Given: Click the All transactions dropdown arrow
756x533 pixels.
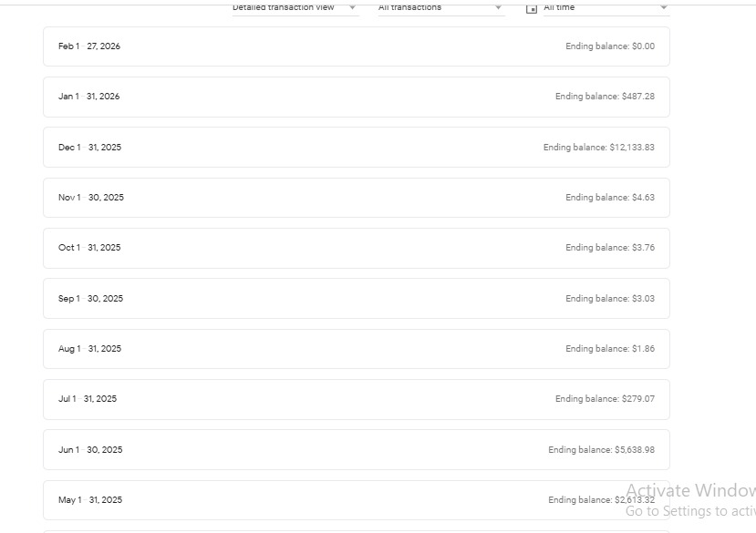Looking at the screenshot, I should coord(498,8).
